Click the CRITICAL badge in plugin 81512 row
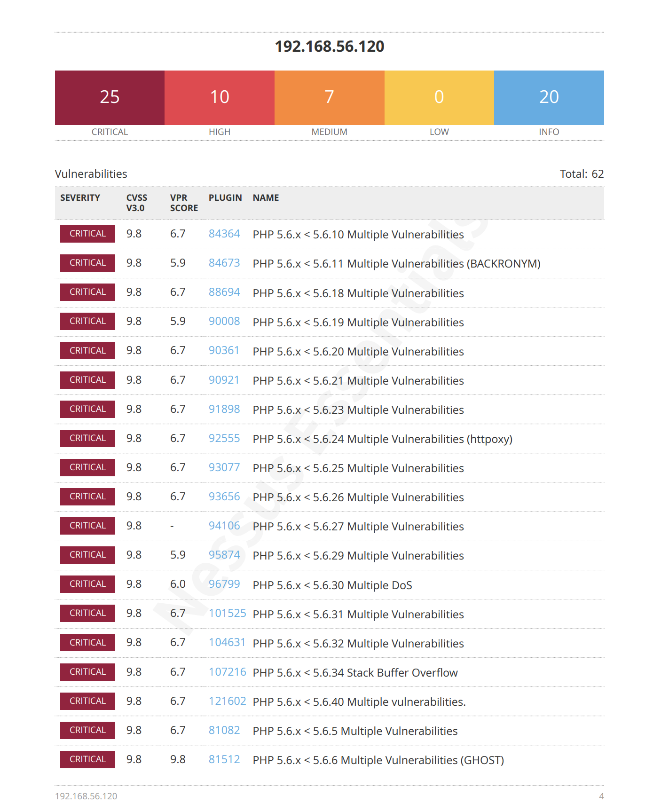 tap(87, 759)
